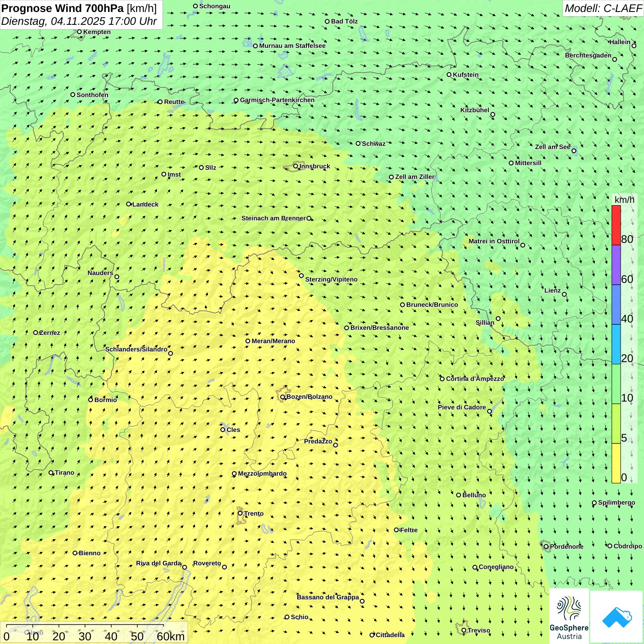Click the purple segment of the legend
The image size is (644, 644).
pyautogui.click(x=616, y=265)
